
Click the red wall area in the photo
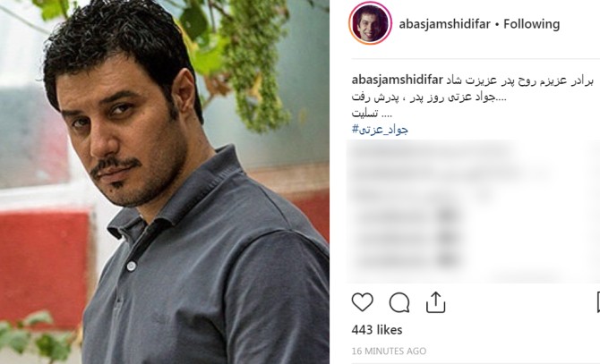(44, 267)
